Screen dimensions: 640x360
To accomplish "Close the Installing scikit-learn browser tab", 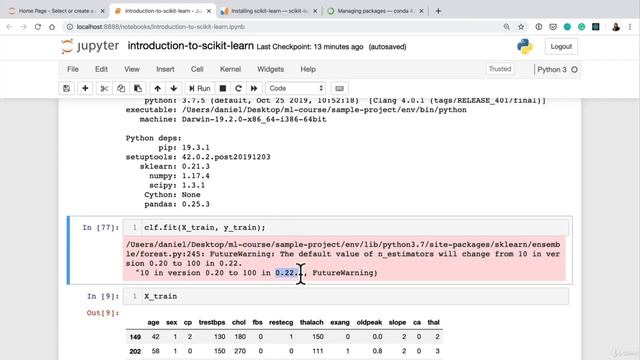I will pyautogui.click(x=315, y=11).
